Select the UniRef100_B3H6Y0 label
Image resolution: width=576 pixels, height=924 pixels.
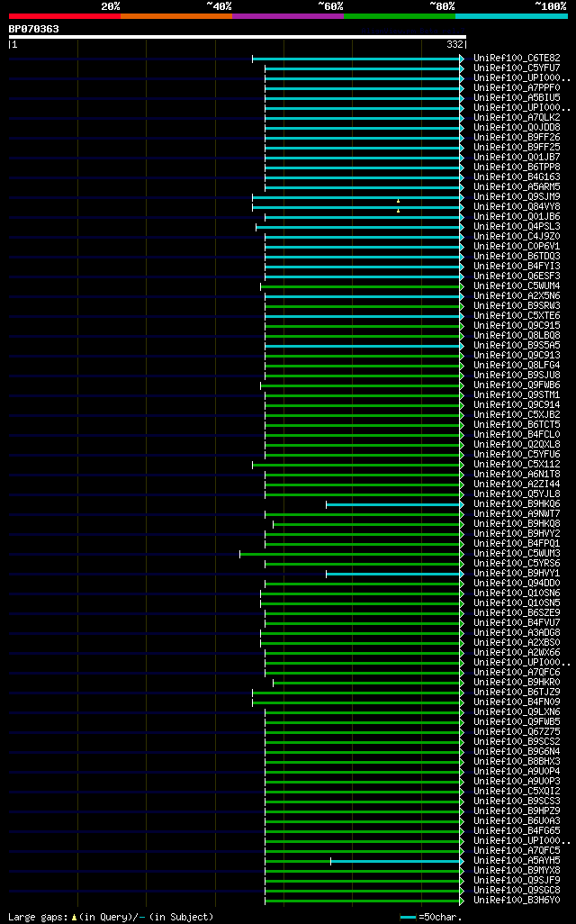517,901
